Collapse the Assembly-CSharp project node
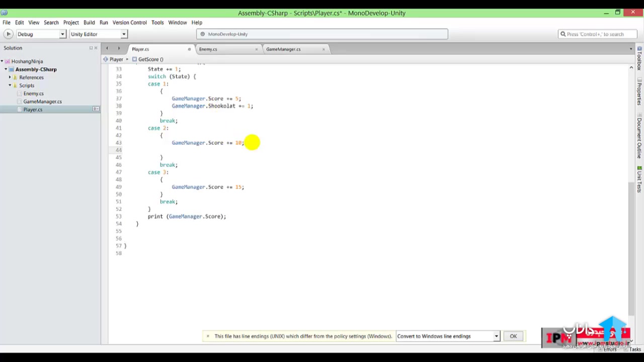The height and width of the screenshot is (362, 644). click(x=6, y=69)
